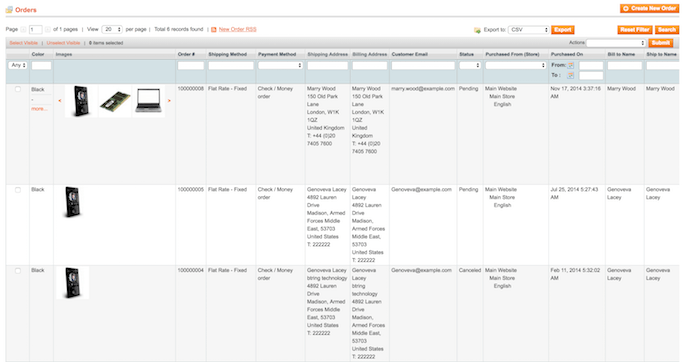Go to next page arrow icon
Image resolution: width=685 pixels, height=362 pixels.
[48, 29]
